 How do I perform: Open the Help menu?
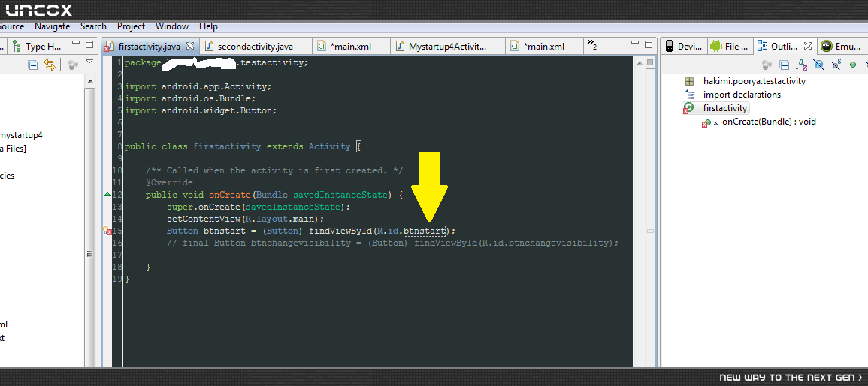pyautogui.click(x=209, y=26)
